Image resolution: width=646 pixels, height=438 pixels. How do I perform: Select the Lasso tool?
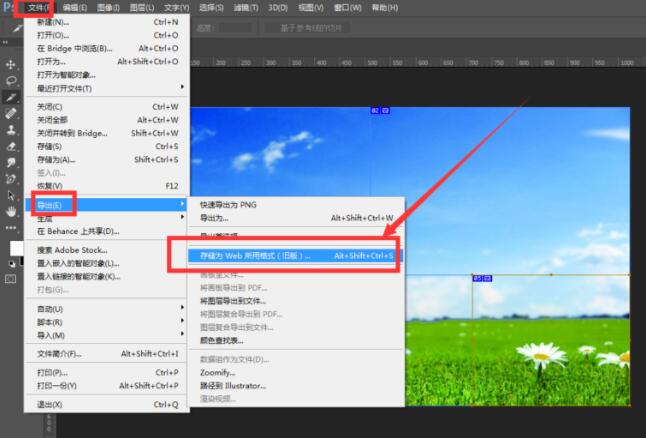(11, 81)
